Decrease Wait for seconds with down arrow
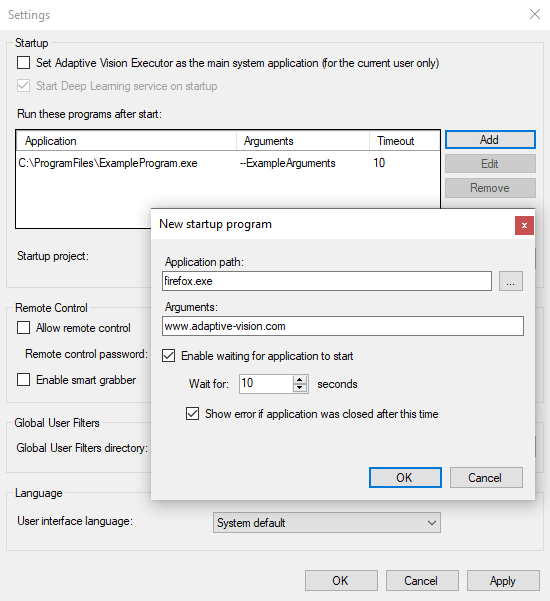This screenshot has width=550, height=601. click(x=300, y=388)
